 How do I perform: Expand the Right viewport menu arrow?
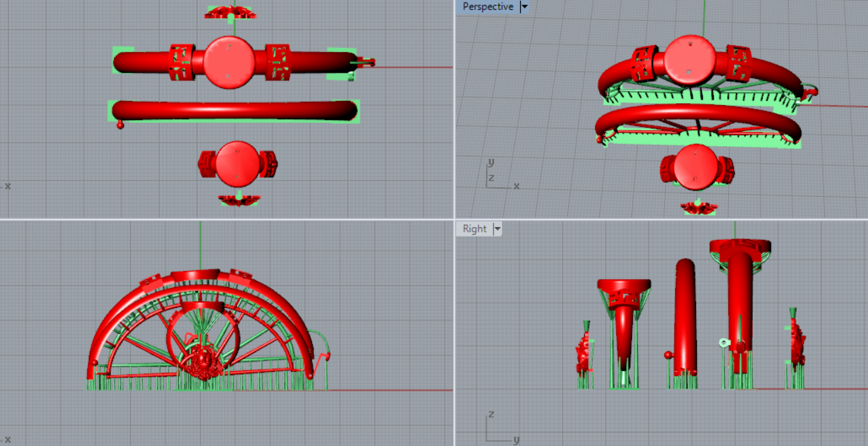point(497,229)
